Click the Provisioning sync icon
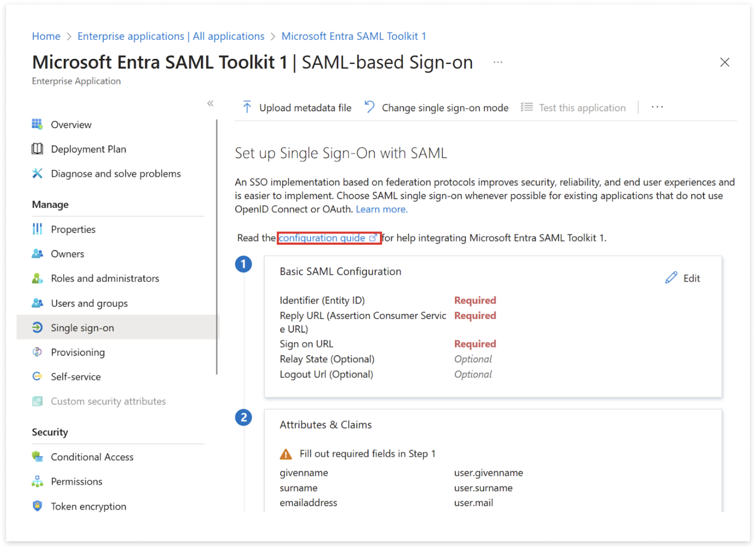The width and height of the screenshot is (756, 549). 37,352
